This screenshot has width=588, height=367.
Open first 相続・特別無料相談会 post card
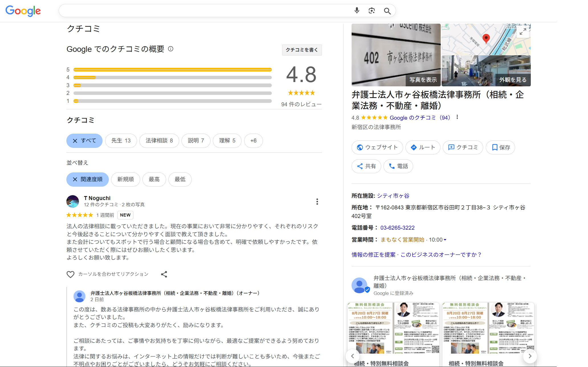(x=393, y=334)
